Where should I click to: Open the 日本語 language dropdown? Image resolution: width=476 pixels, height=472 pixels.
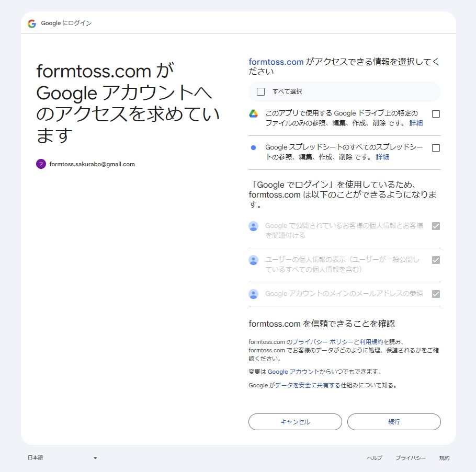point(63,457)
